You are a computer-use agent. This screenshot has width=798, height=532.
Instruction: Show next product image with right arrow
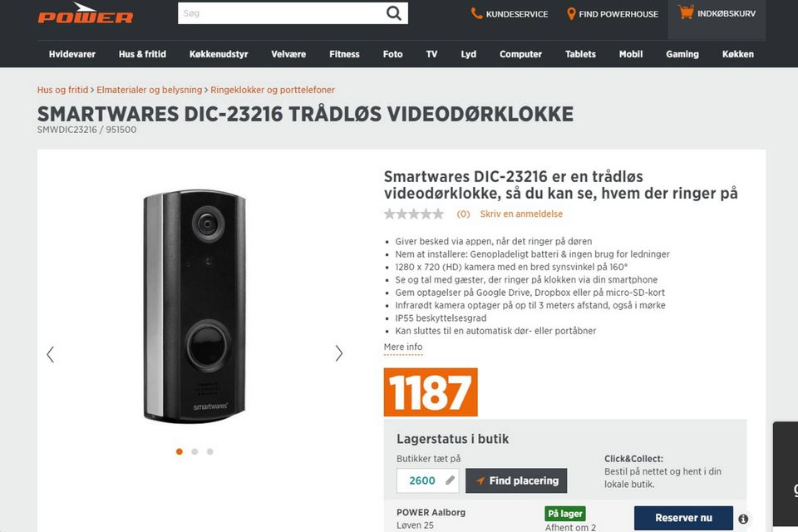coord(339,353)
